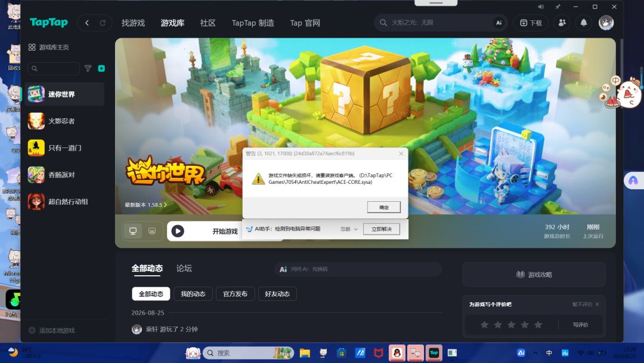
Task: Click the floating assistant icon on right edge
Action: click(x=633, y=181)
